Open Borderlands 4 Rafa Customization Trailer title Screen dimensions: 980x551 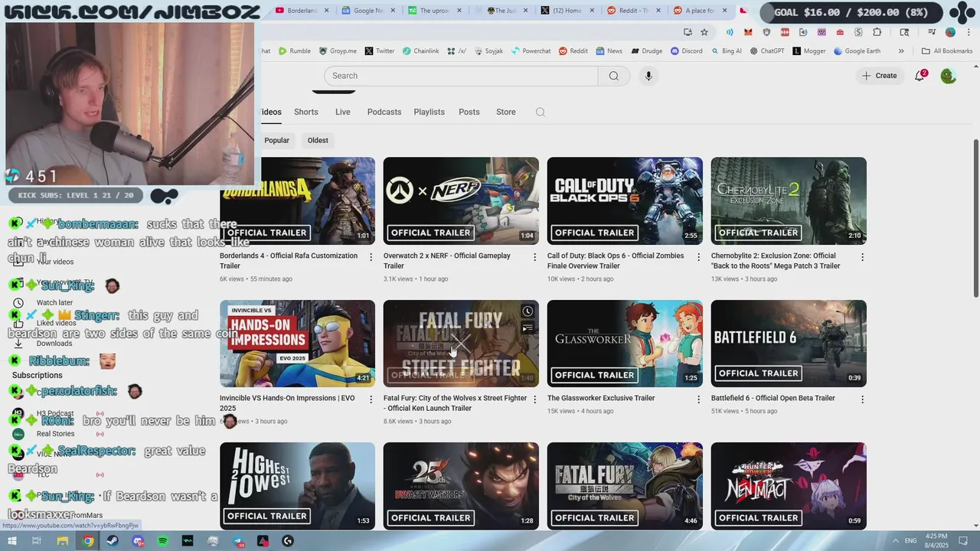(x=289, y=261)
